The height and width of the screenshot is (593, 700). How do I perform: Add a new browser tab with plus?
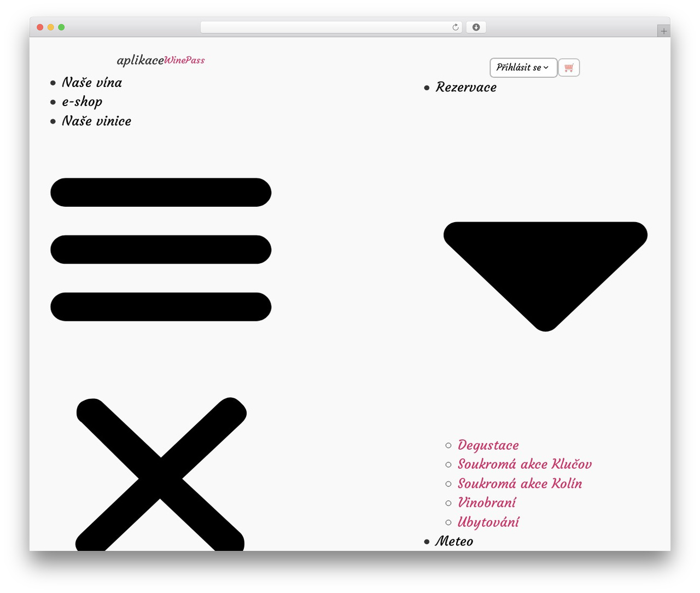coord(663,31)
